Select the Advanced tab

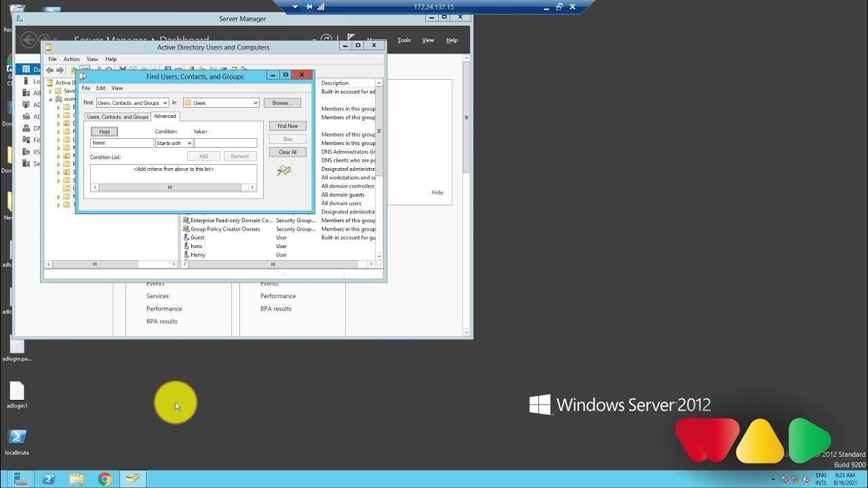pos(165,116)
